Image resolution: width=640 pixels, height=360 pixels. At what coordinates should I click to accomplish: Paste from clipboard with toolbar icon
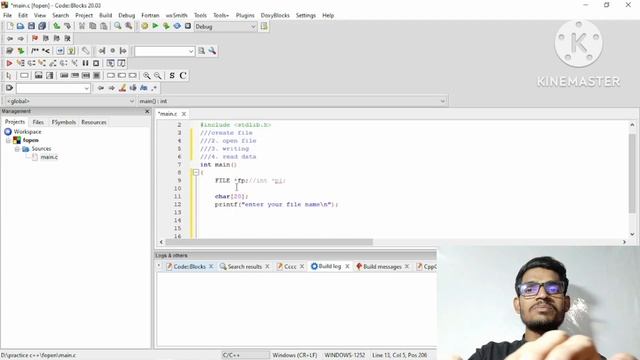tap(104, 26)
